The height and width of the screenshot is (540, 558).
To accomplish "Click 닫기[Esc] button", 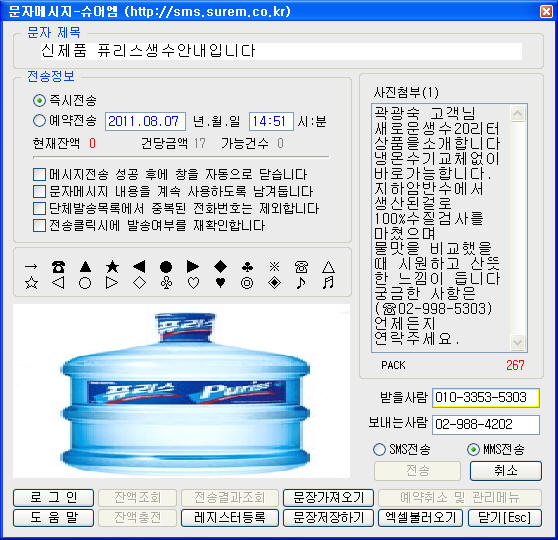I will 505,518.
